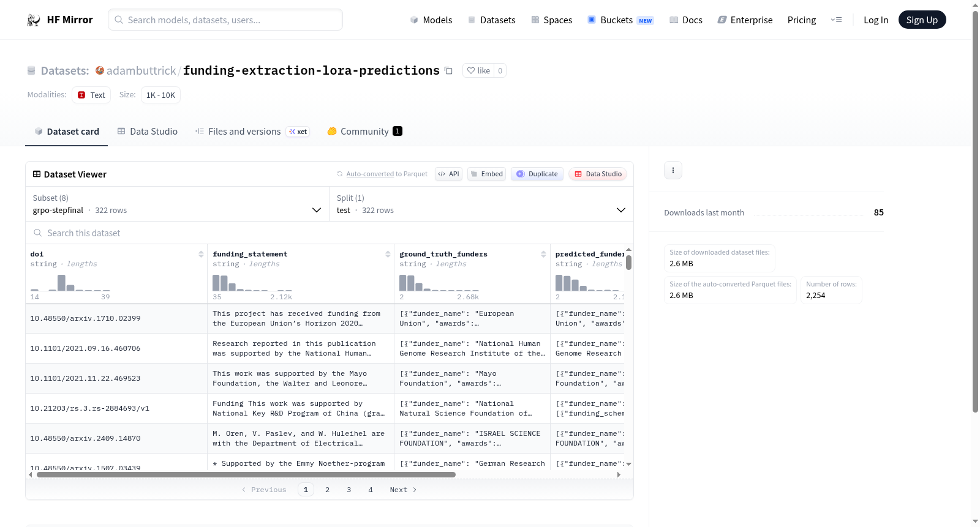
Task: Open the Split test dropdown
Action: (x=481, y=204)
